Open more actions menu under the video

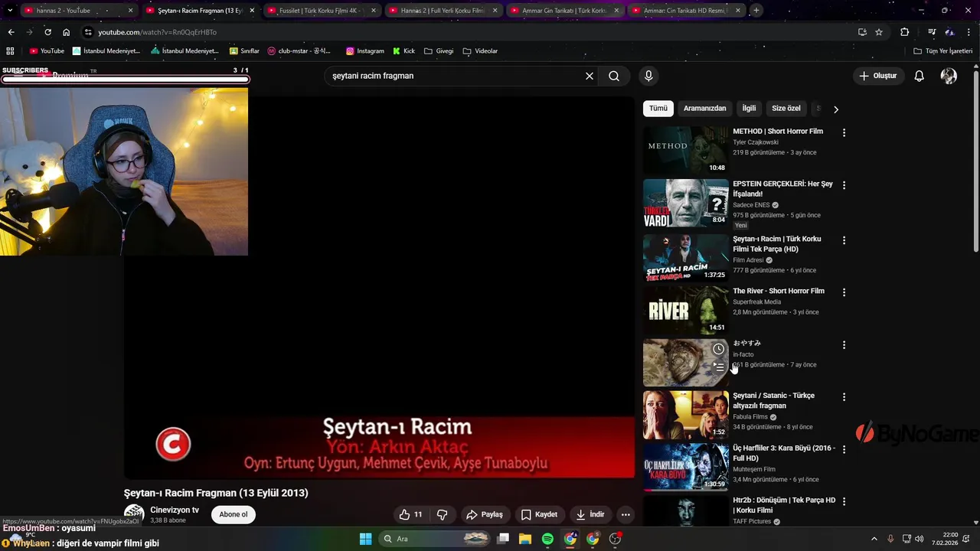[x=626, y=514]
